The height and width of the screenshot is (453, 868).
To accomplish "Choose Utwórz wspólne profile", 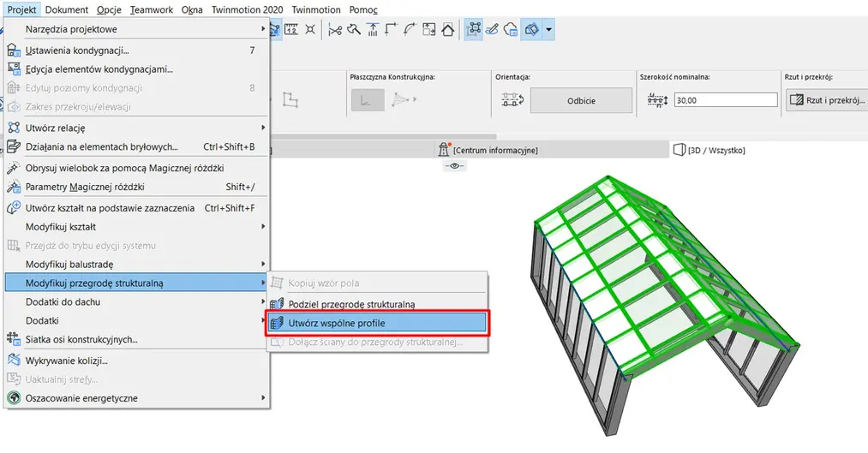I will click(x=378, y=323).
